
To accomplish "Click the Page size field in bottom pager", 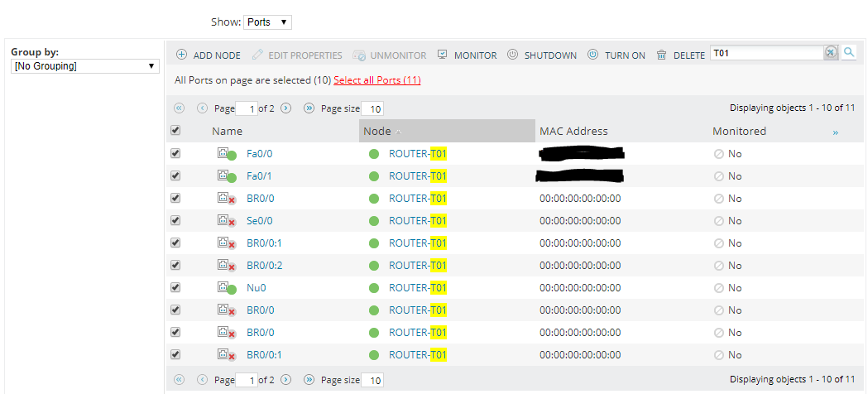I will pyautogui.click(x=372, y=380).
